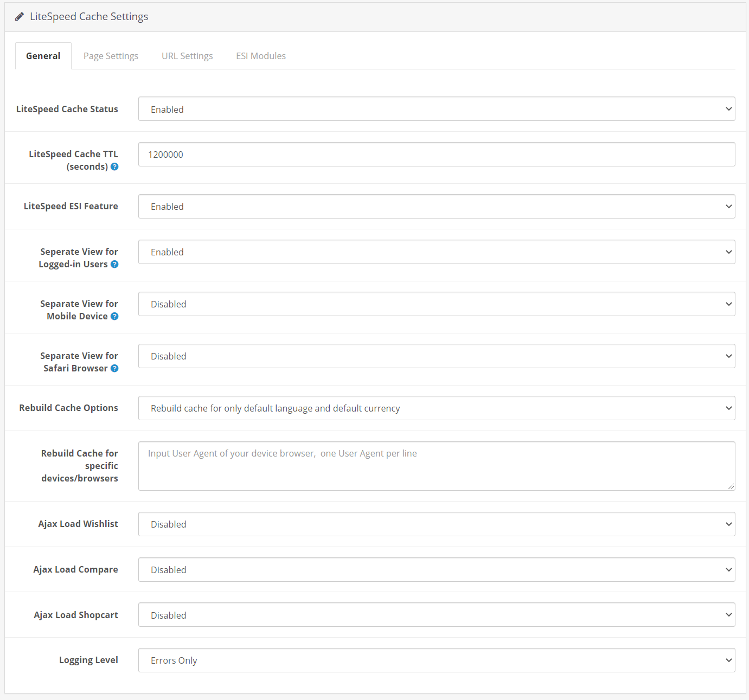Click the 'Rebuild Cache for specific devices/browsers' label
This screenshot has width=749, height=700.
[80, 466]
